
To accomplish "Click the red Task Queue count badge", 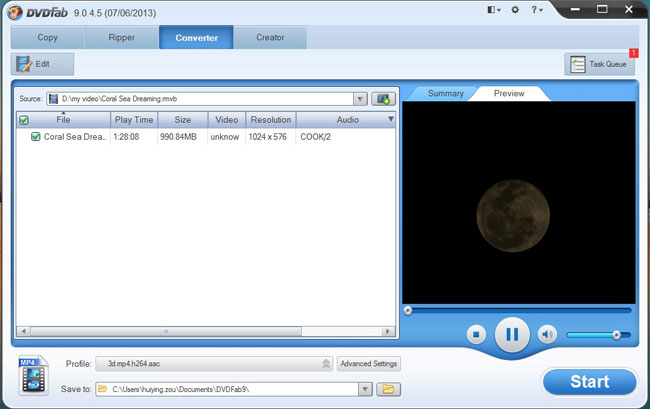I will pyautogui.click(x=633, y=53).
